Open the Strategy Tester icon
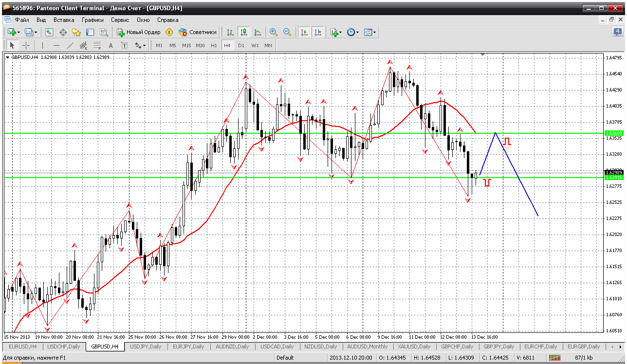627x364 pixels. (x=104, y=32)
